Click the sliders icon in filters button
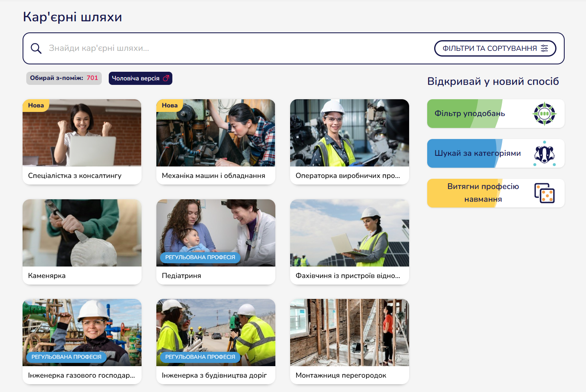This screenshot has height=392, width=586. pos(545,48)
